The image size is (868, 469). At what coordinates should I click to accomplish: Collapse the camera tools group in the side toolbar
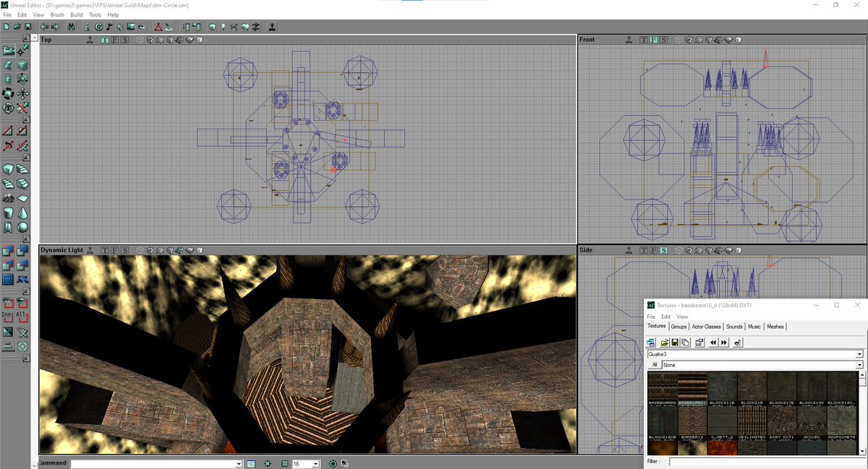(25, 38)
